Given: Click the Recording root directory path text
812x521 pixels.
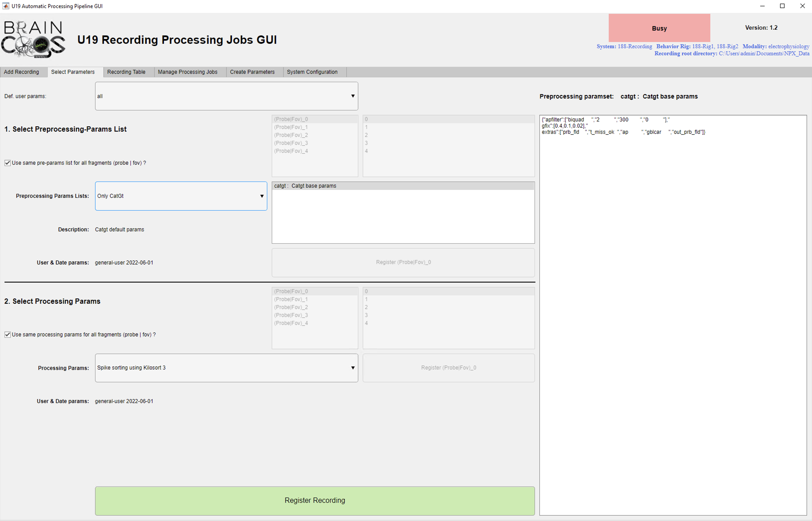Looking at the screenshot, I should coord(732,53).
